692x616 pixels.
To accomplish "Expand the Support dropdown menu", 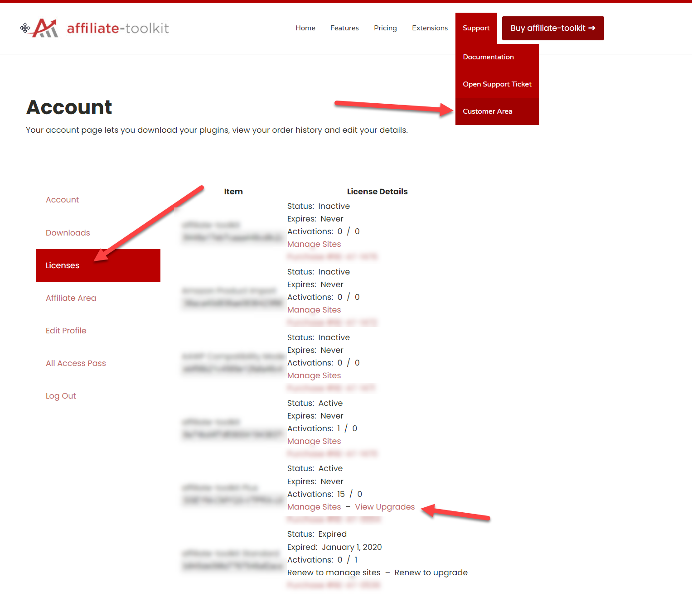I will pos(476,28).
